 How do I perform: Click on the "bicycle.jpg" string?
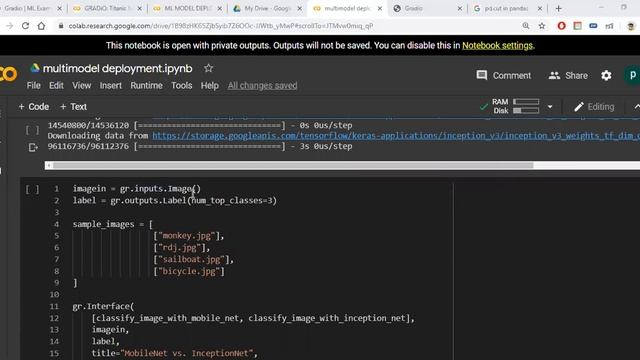tap(189, 271)
